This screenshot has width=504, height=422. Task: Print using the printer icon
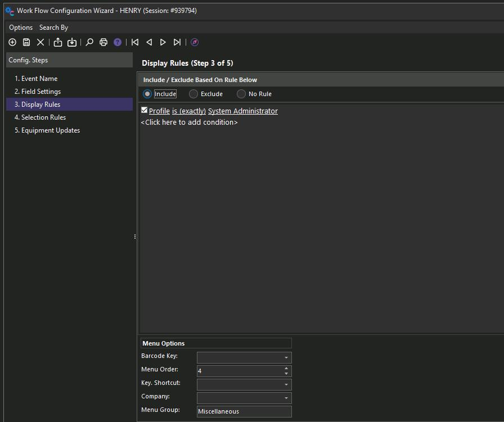point(103,42)
